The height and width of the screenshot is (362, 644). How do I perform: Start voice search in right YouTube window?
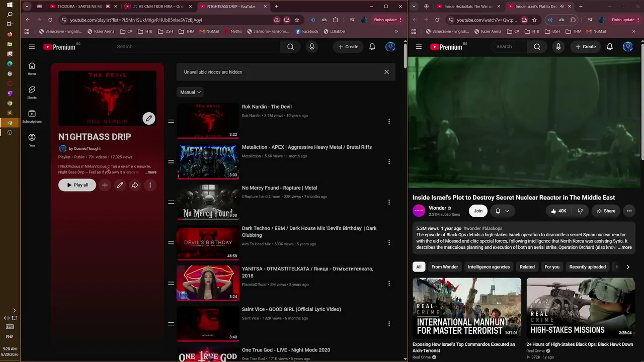pyautogui.click(x=558, y=47)
